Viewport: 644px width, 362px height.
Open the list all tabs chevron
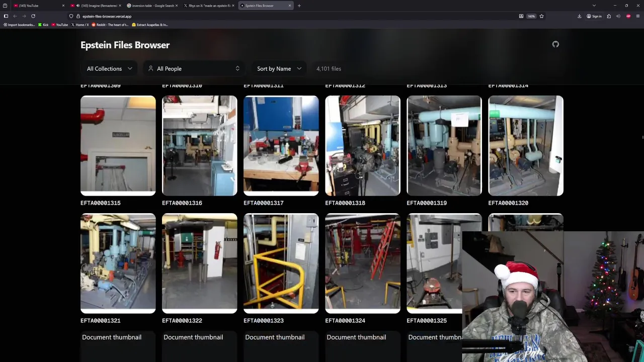(594, 6)
